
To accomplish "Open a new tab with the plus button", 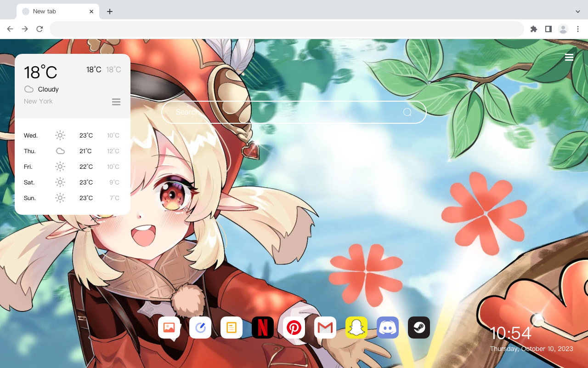I will click(x=109, y=11).
